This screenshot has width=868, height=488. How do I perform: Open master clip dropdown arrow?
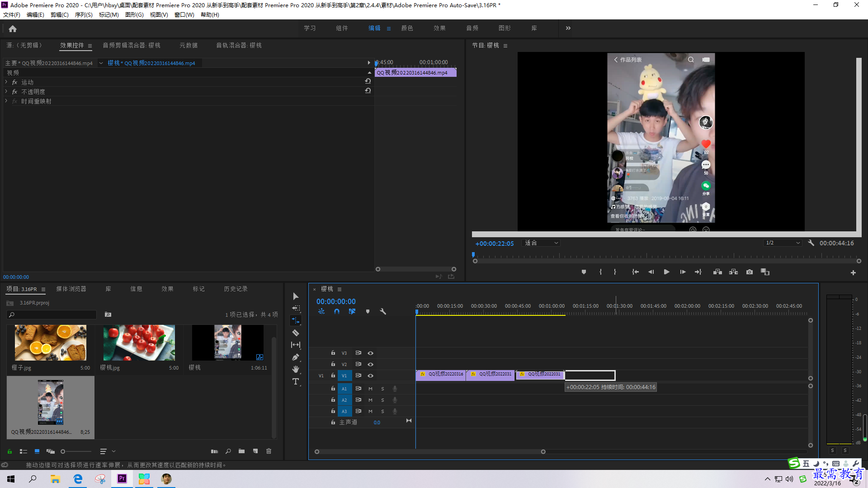101,63
